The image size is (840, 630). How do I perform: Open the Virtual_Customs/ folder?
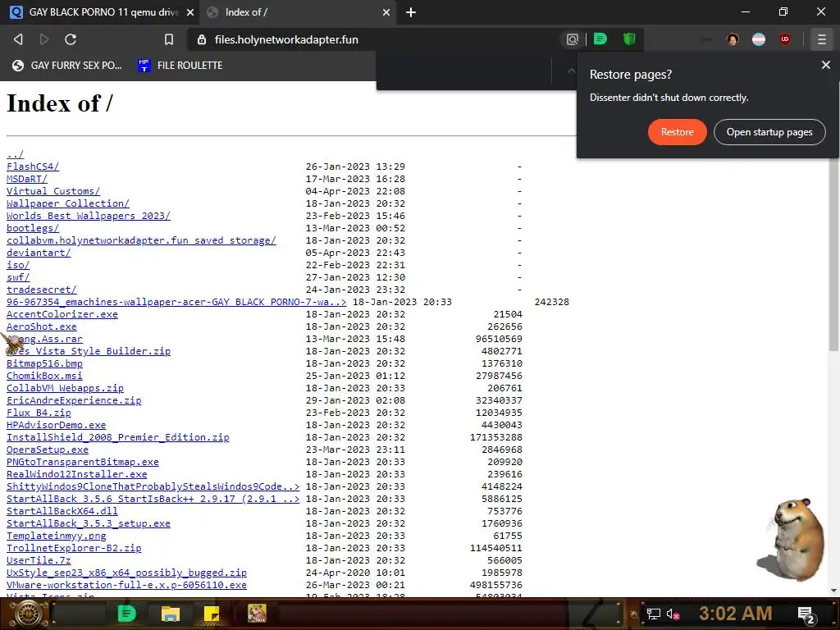53,191
